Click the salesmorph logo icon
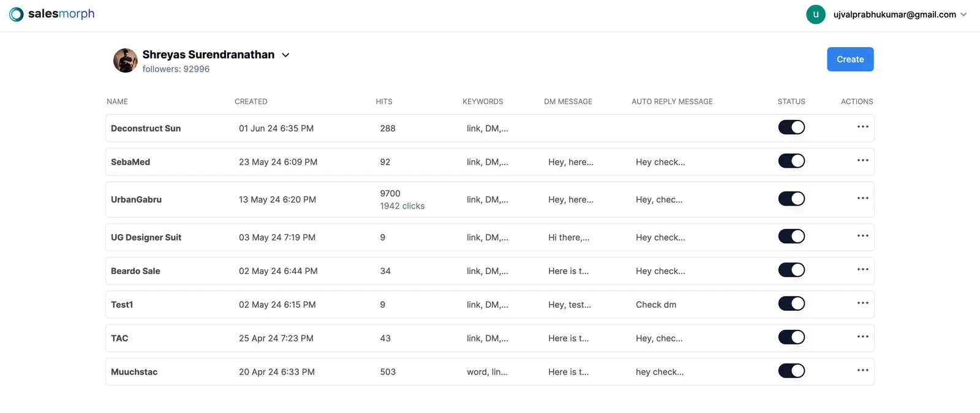This screenshot has height=413, width=980. [x=17, y=14]
